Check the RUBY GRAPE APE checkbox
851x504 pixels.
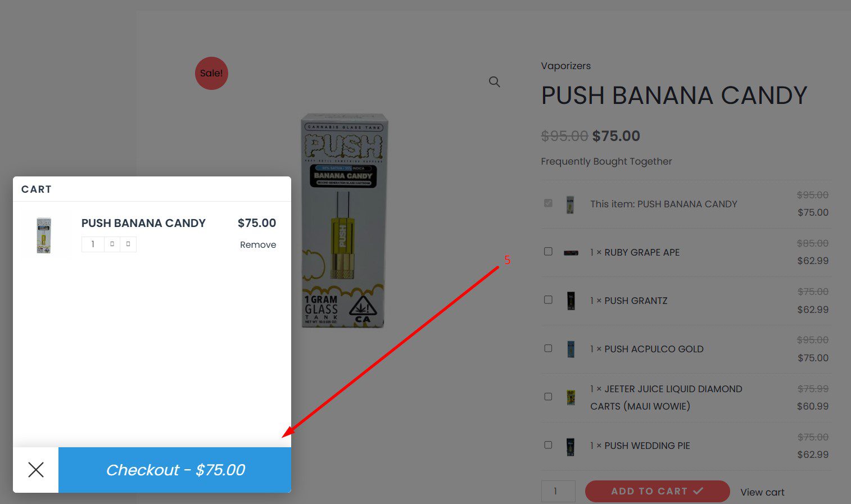[548, 252]
